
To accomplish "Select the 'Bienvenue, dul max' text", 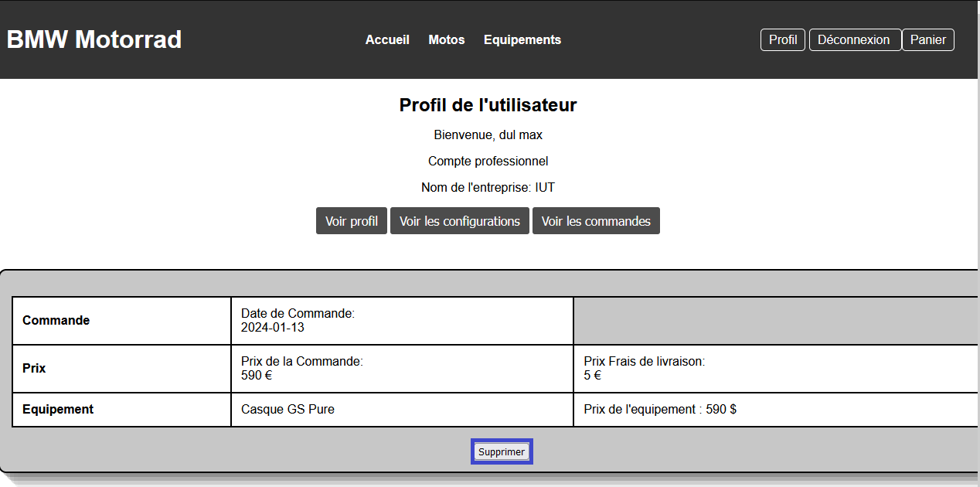I will pyautogui.click(x=488, y=135).
